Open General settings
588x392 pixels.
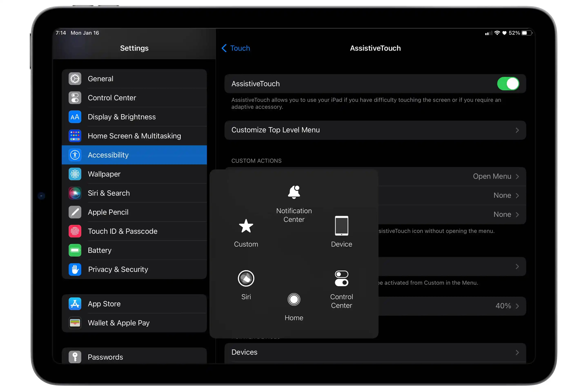[x=134, y=79]
